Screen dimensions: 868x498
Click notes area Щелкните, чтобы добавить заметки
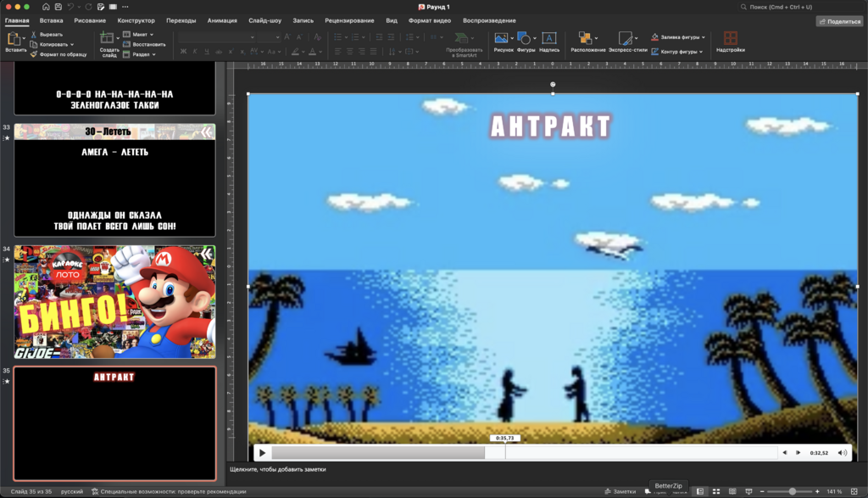pos(278,469)
